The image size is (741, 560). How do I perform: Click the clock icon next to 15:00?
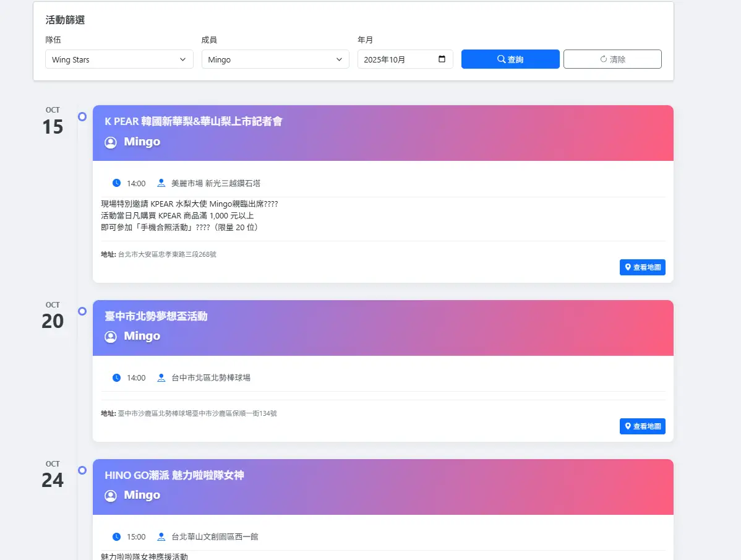pyautogui.click(x=116, y=536)
